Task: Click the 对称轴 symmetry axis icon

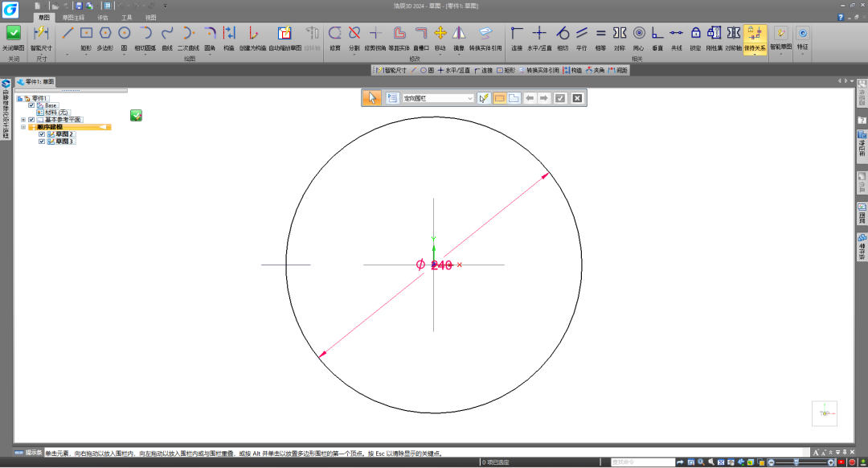Action: pos(734,33)
